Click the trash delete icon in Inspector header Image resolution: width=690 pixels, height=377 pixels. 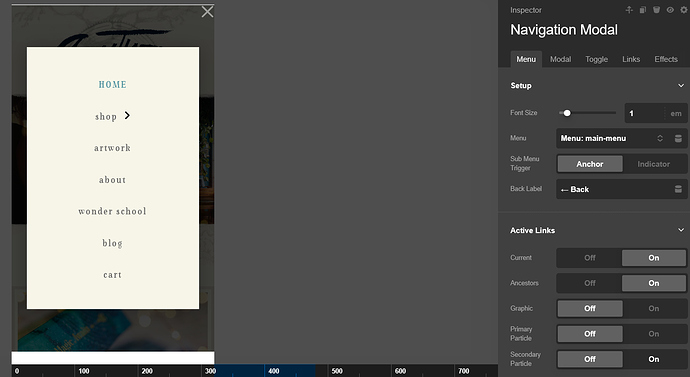click(x=657, y=10)
